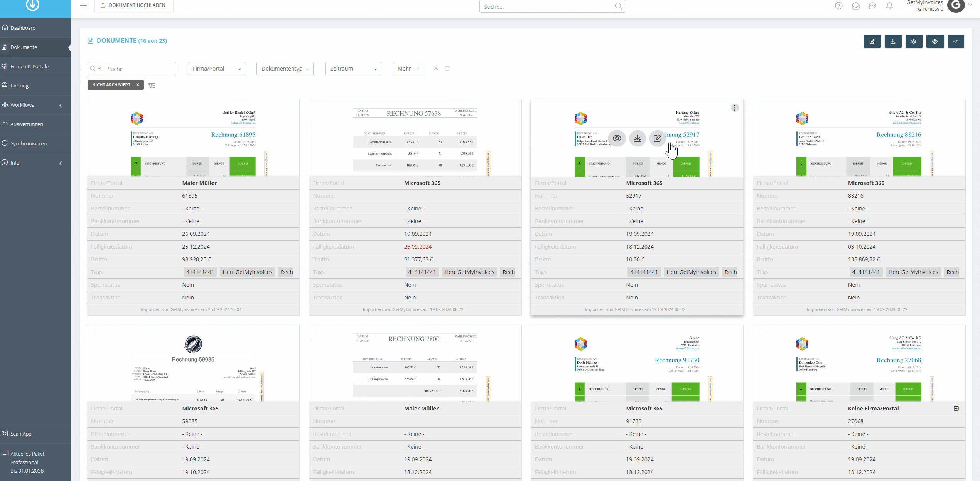Screen dimensions: 980x481
Task: Open the Rechnung 61895 thumbnail
Action: 193,138
